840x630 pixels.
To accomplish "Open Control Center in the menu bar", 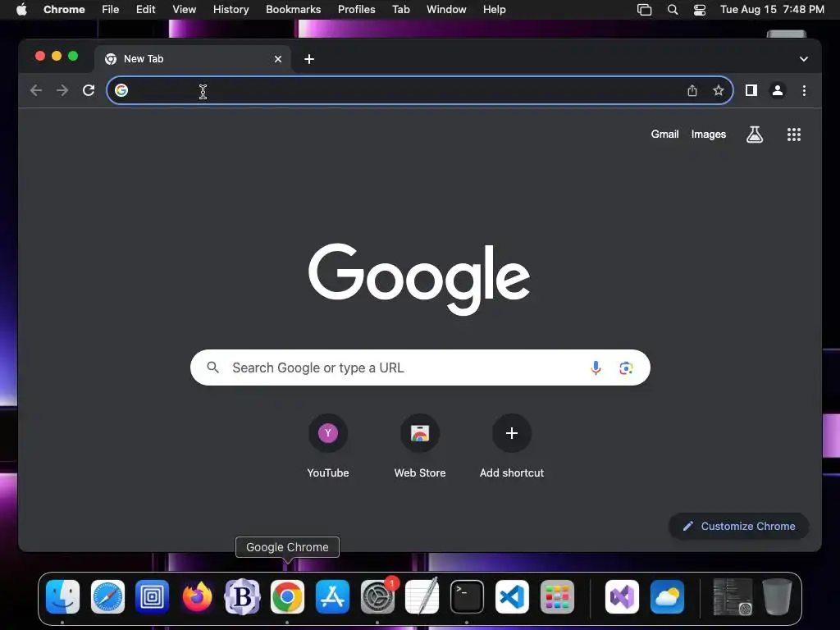I will pos(699,10).
